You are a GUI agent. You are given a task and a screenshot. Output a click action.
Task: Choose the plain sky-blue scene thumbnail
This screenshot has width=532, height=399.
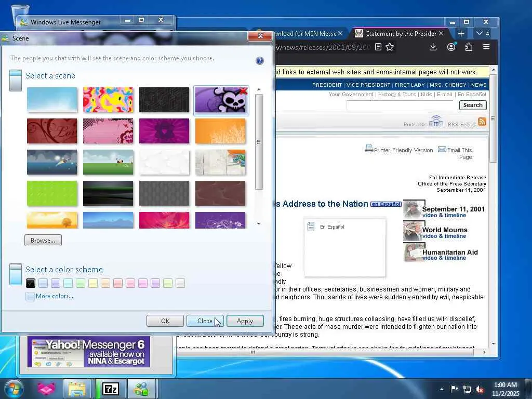click(52, 100)
